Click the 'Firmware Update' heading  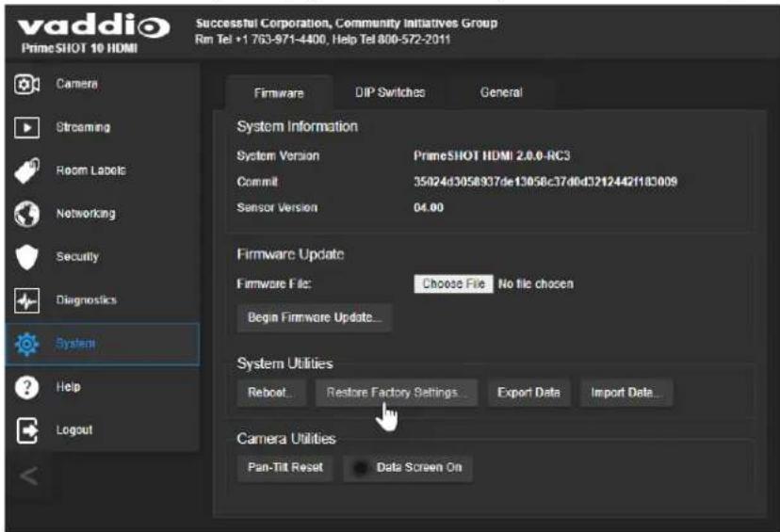290,254
